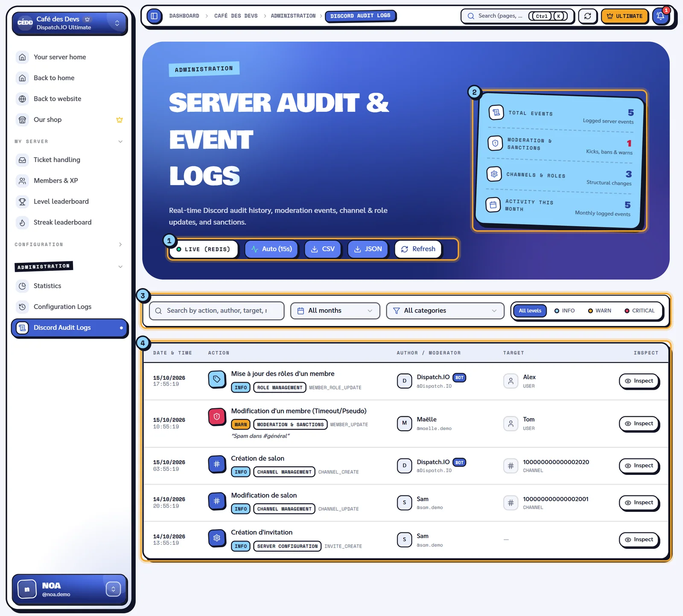
Task: Go to Members & XP
Action: [x=70, y=180]
